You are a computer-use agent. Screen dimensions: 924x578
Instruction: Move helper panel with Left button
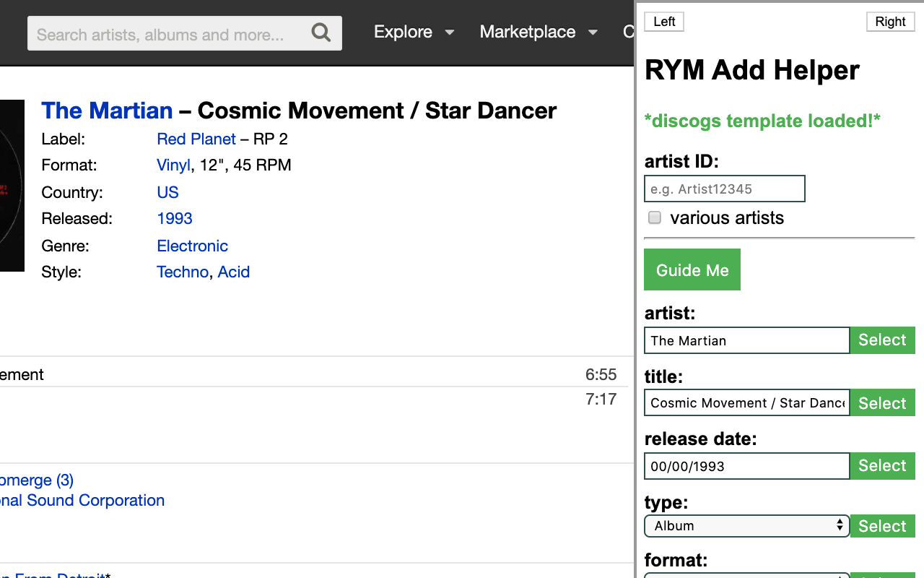[664, 22]
